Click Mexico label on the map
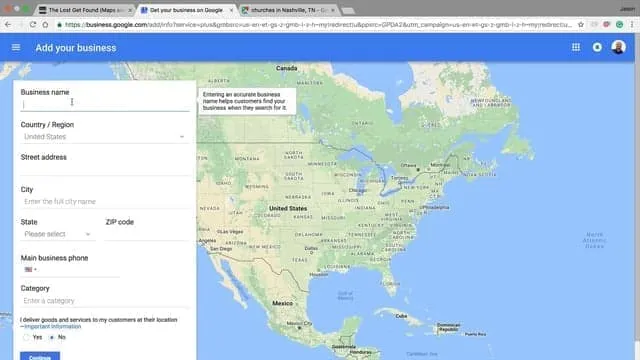This screenshot has width=640, height=360. (282, 303)
